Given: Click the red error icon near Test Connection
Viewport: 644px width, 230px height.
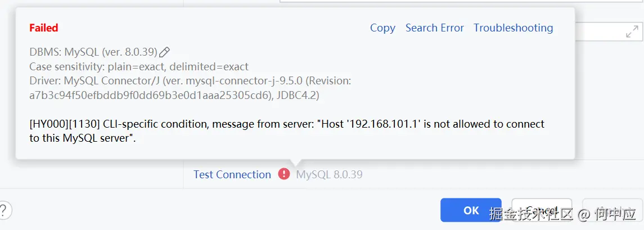Looking at the screenshot, I should click(x=284, y=174).
